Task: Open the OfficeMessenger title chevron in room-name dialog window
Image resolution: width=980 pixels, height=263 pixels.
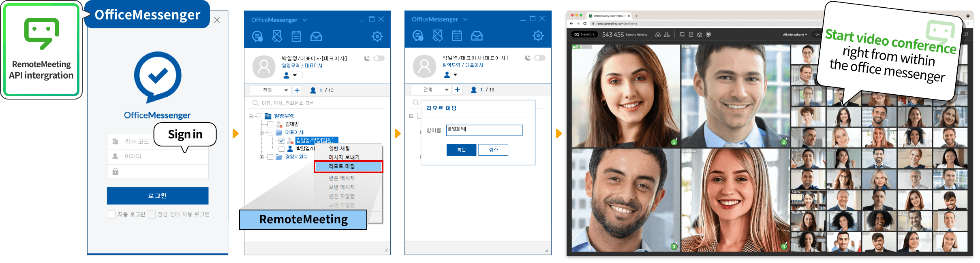Action: (x=465, y=19)
